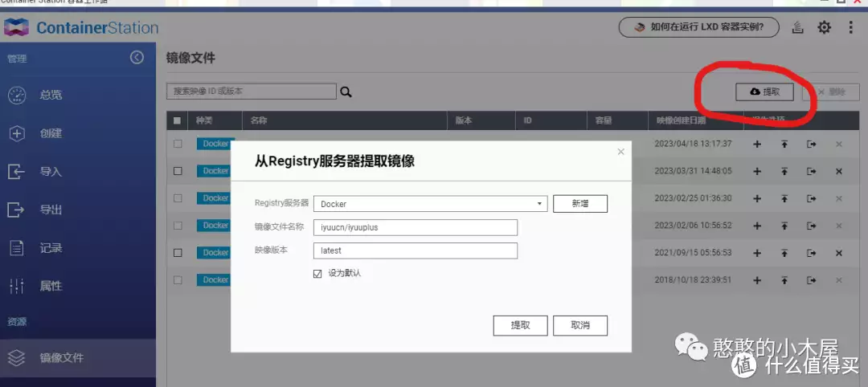The height and width of the screenshot is (387, 868).
Task: Export the image dated 2018/10/18
Action: 812,280
